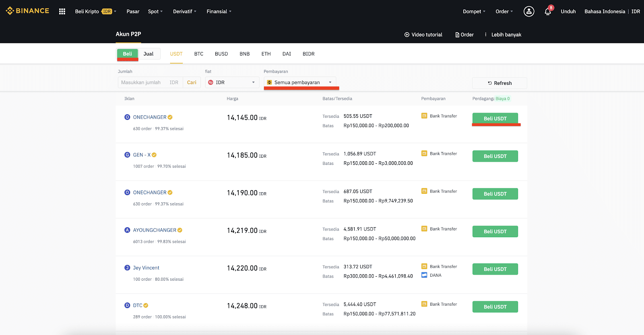Image resolution: width=644 pixels, height=335 pixels.
Task: Click the GEN - X avatar icon
Action: pyautogui.click(x=127, y=155)
